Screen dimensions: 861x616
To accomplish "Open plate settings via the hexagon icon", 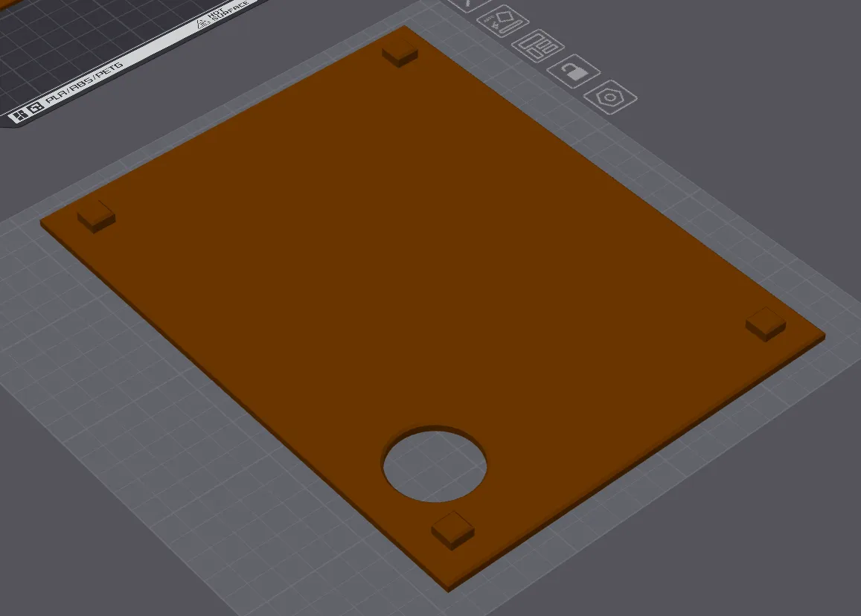I will click(610, 97).
